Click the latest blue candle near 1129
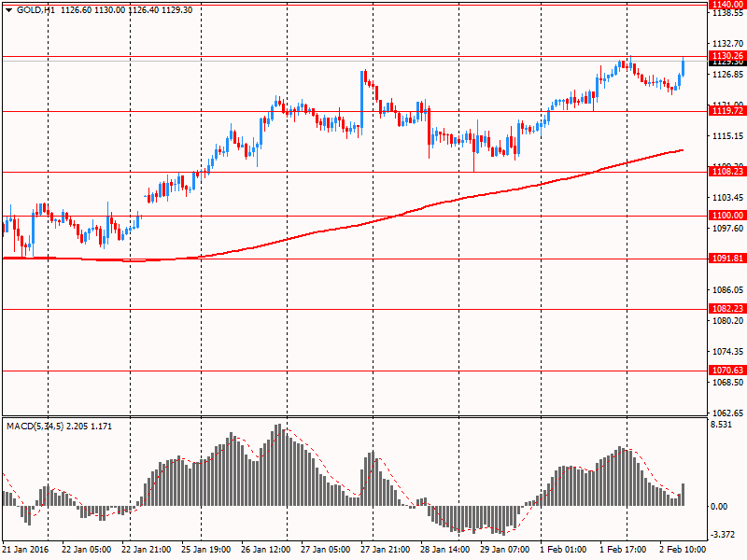The width and height of the screenshot is (747, 560). (684, 66)
